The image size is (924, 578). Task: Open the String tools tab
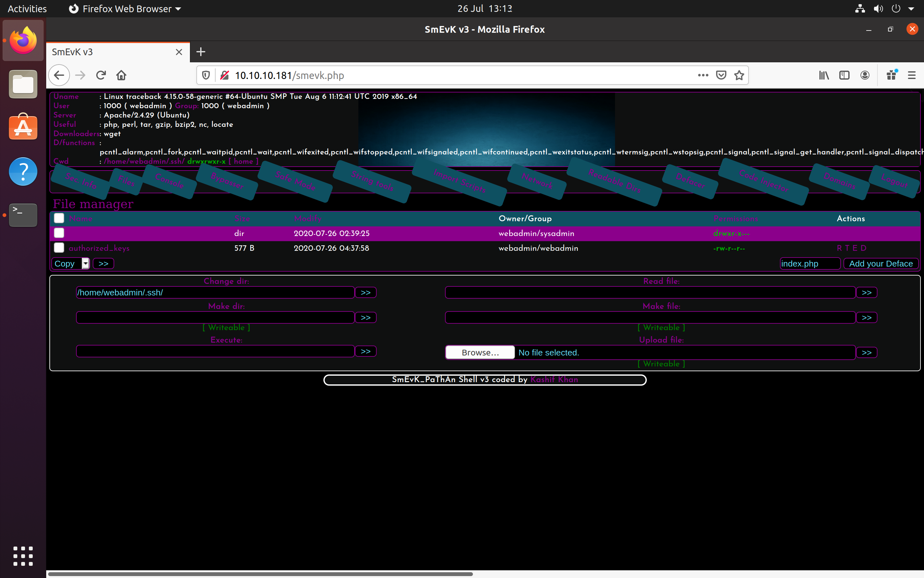tap(372, 181)
